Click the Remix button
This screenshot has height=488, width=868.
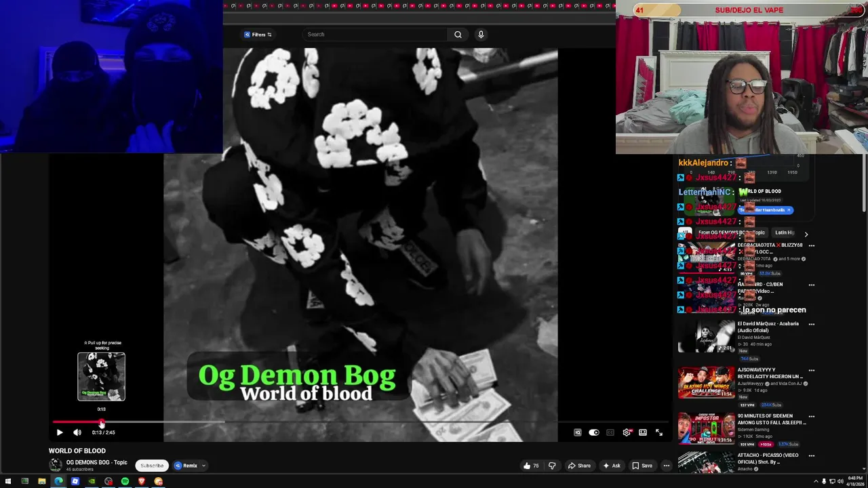click(x=186, y=466)
